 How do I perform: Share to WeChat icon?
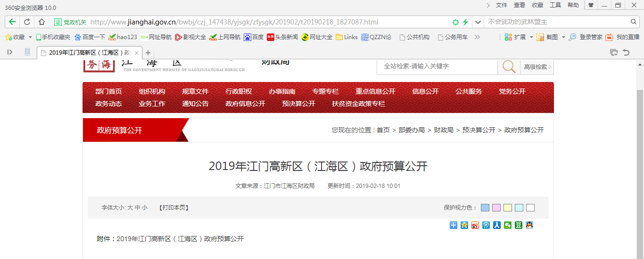[508, 225]
